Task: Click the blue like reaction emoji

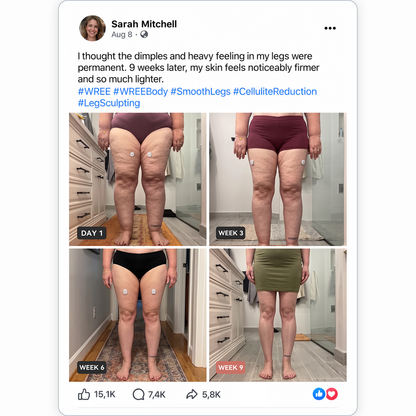Action: pos(319,394)
